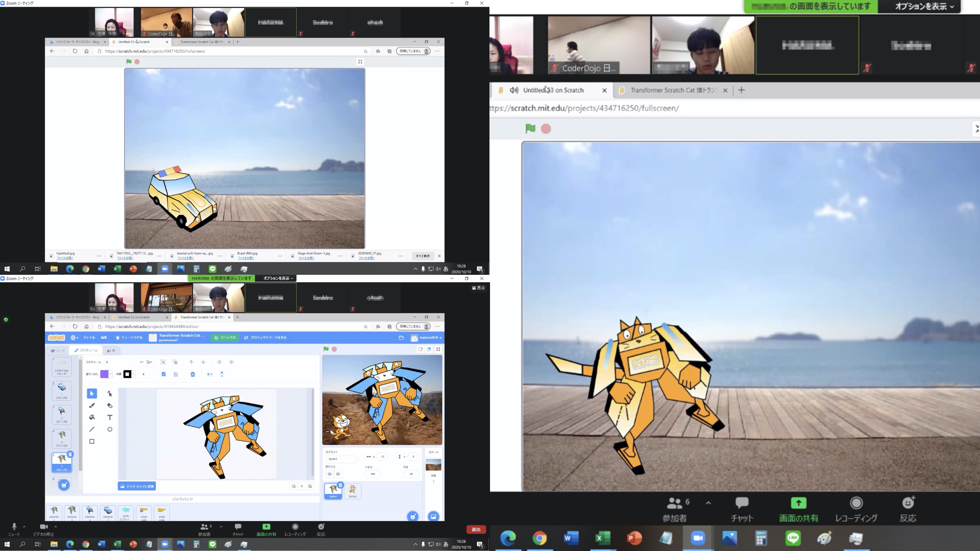Viewport: 980px width, 551px height.
Task: Switch to the small stage layout
Action: (420, 349)
